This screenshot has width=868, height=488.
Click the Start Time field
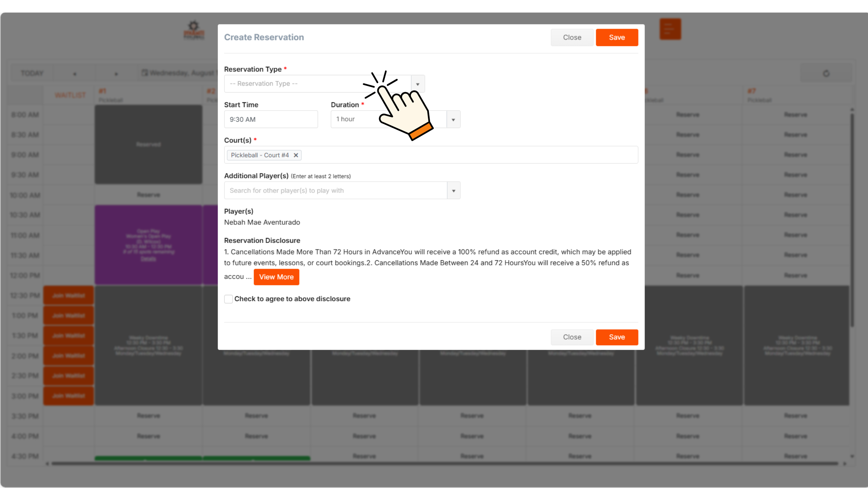pyautogui.click(x=271, y=120)
